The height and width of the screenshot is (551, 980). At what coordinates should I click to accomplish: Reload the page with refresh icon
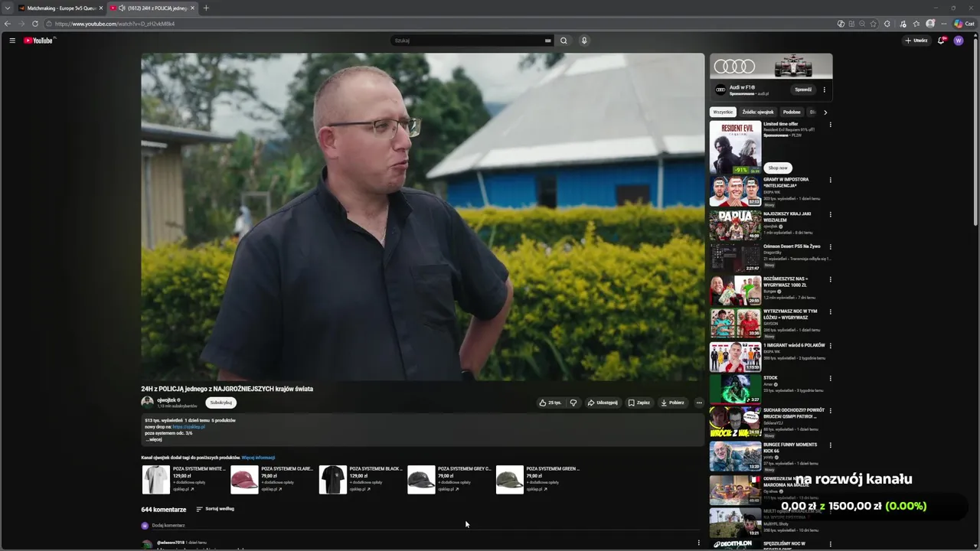34,24
